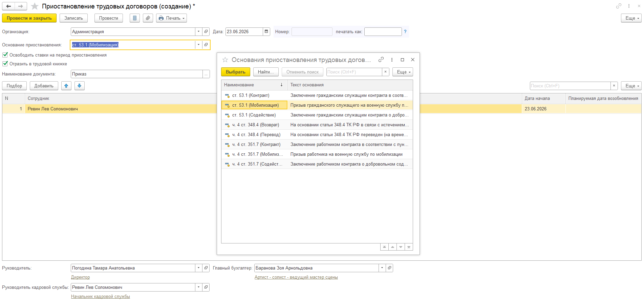Save the document with Записать

pyautogui.click(x=73, y=18)
